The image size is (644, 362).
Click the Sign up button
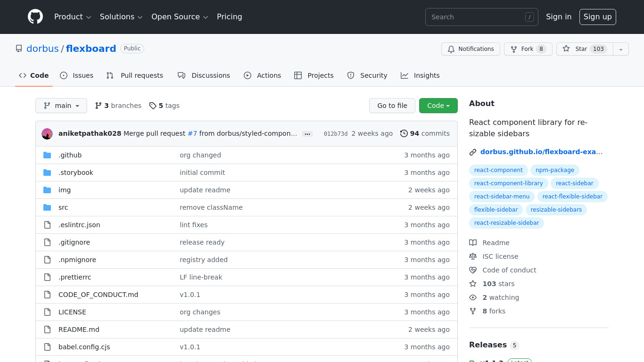click(597, 16)
